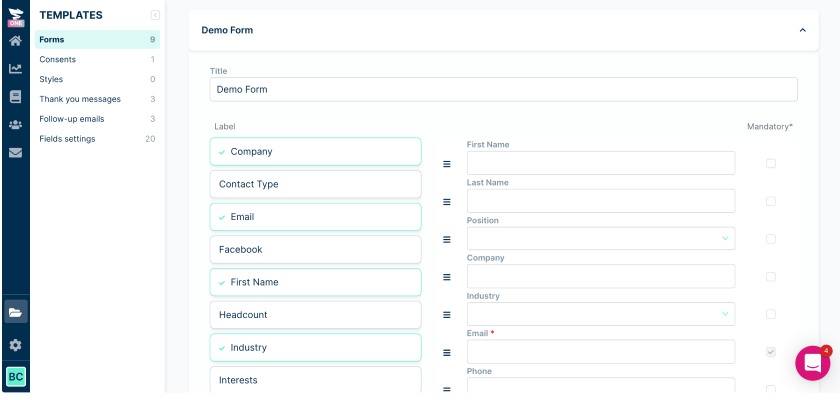Open the templates folder icon
The width and height of the screenshot is (840, 400).
pyautogui.click(x=15, y=312)
